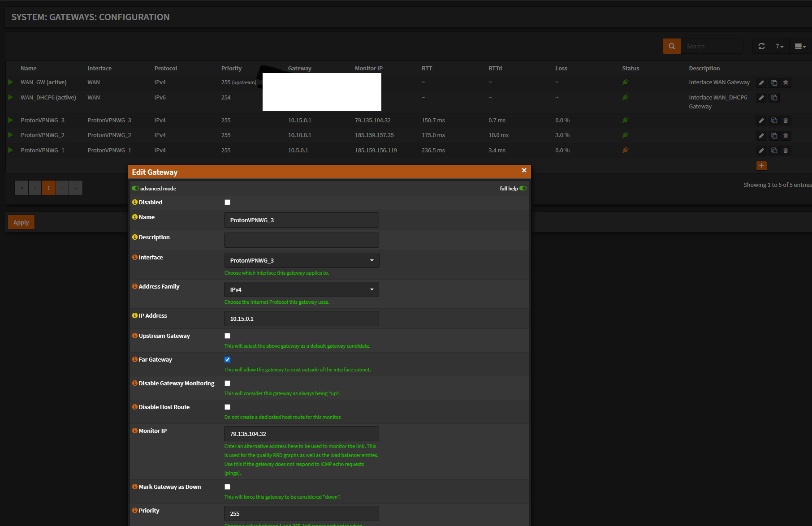Add a new gateway with plus button
The width and height of the screenshot is (812, 526).
point(761,166)
